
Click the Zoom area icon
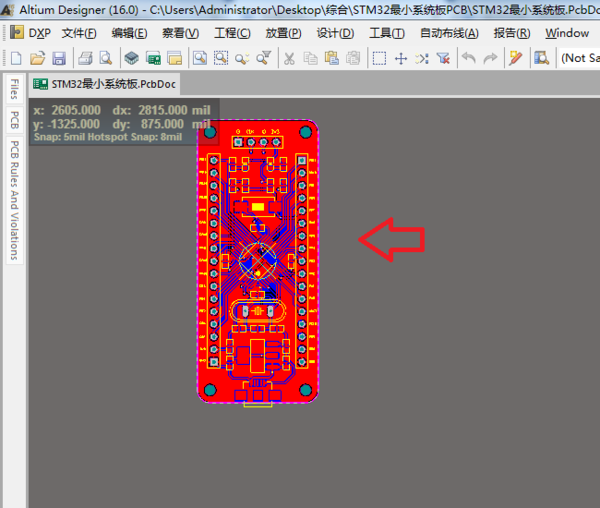200,59
